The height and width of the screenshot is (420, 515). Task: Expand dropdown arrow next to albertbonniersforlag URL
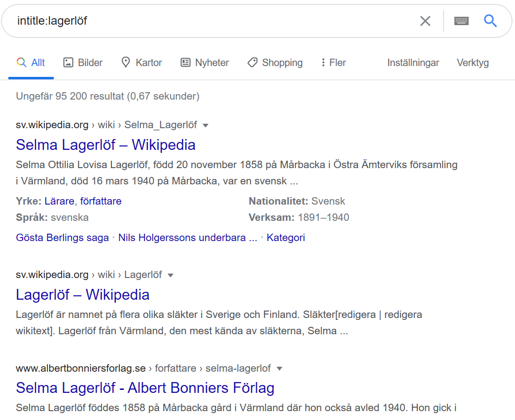(x=279, y=369)
